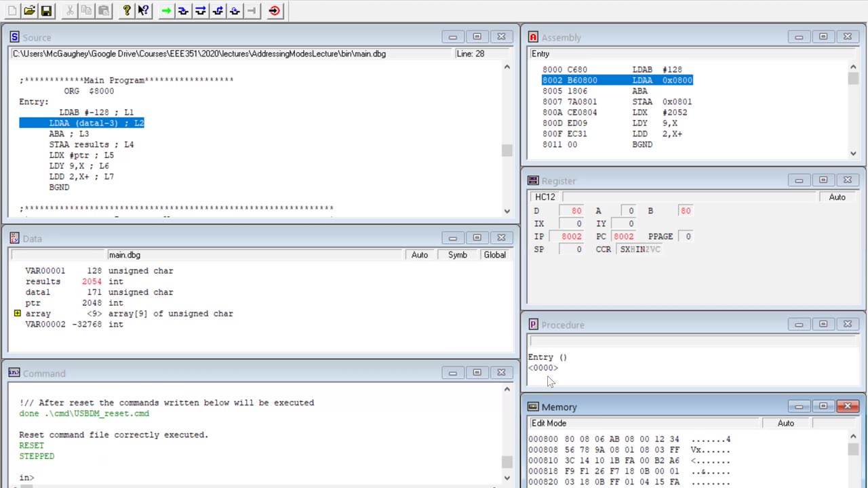Image resolution: width=868 pixels, height=488 pixels.
Task: Edit the A register value field
Action: [x=627, y=211]
